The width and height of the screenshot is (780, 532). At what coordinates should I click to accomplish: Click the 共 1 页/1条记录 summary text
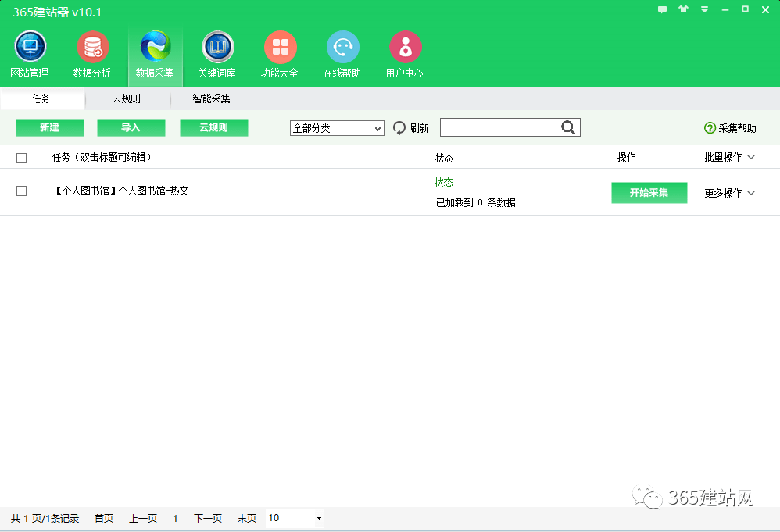coord(45,519)
